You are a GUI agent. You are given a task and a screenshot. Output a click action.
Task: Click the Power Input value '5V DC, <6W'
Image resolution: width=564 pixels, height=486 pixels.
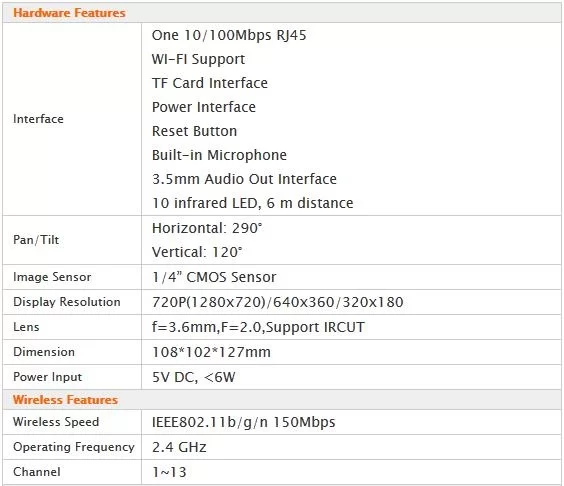(x=194, y=377)
